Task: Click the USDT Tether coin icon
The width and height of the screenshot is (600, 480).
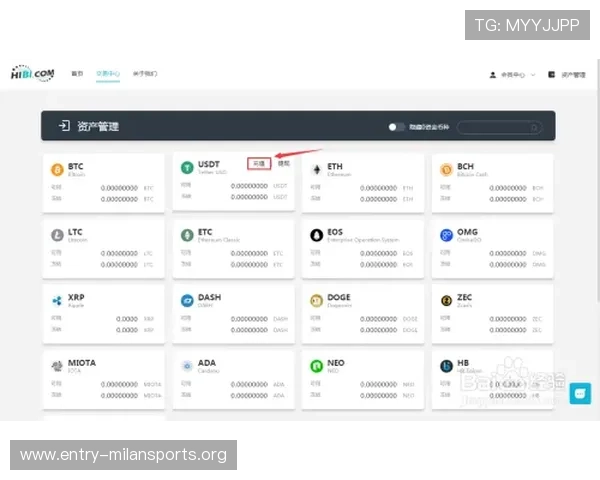Action: click(x=186, y=168)
